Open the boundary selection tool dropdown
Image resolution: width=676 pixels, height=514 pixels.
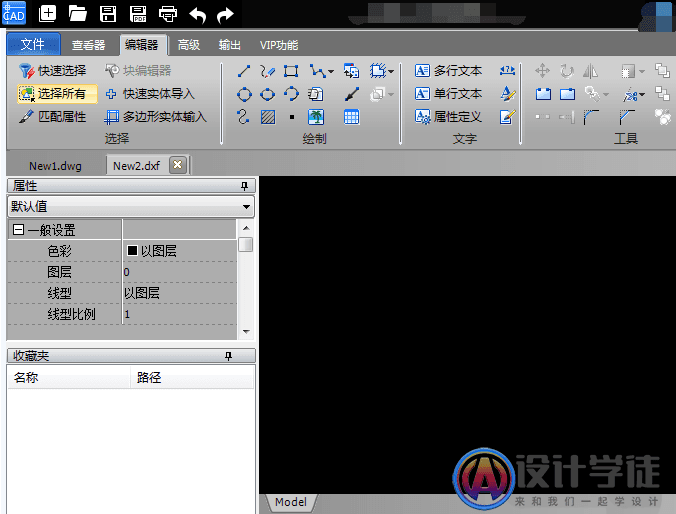click(391, 72)
